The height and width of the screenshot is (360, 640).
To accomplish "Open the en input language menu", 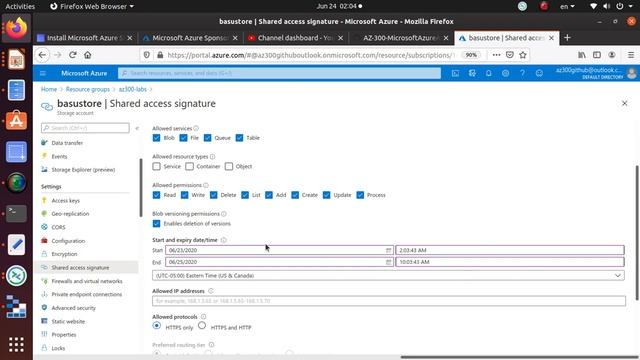I will tap(567, 6).
